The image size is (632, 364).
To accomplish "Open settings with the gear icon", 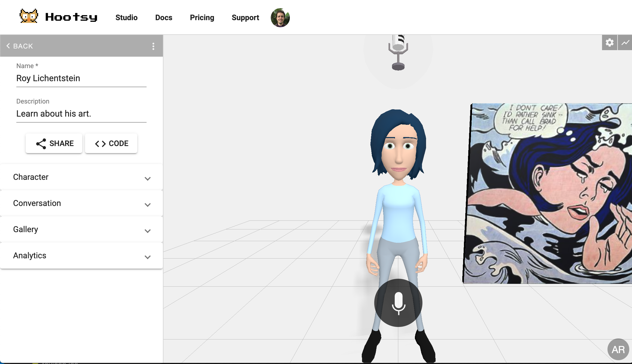I will coord(610,43).
